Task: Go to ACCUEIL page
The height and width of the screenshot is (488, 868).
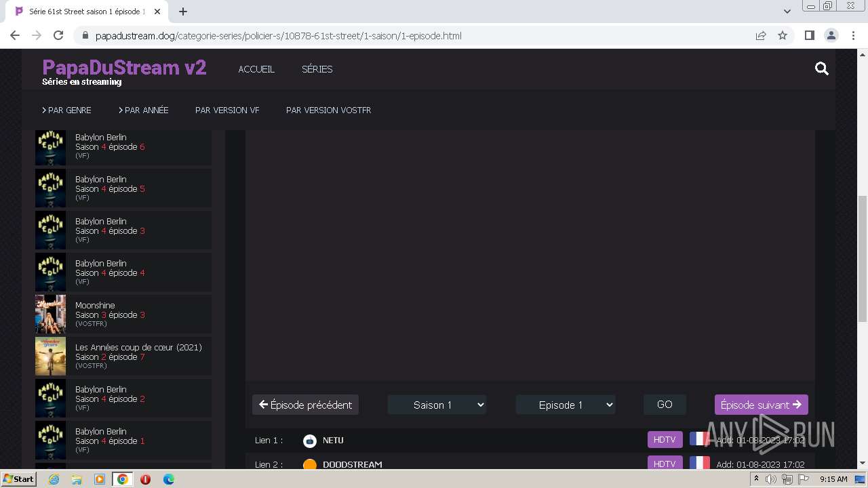Action: coord(256,69)
